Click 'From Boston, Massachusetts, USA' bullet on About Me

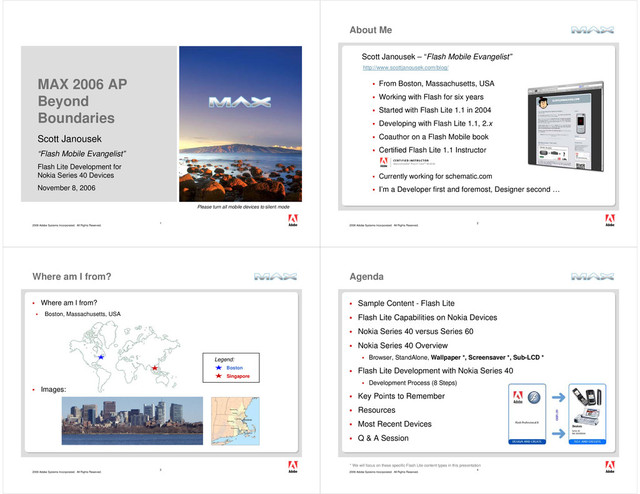[436, 84]
